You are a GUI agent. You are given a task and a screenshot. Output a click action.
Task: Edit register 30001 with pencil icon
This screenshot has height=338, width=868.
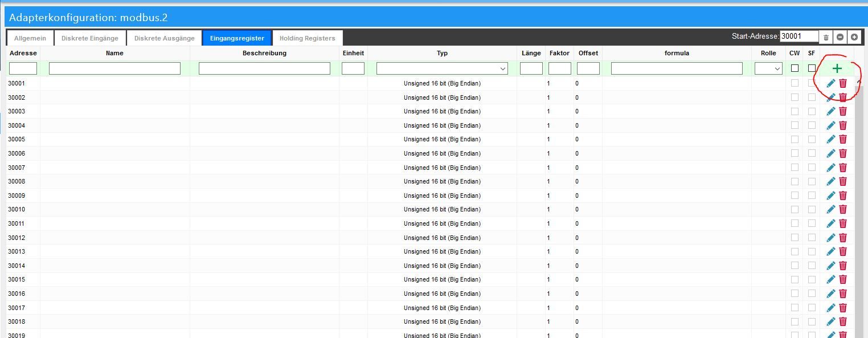[x=831, y=83]
